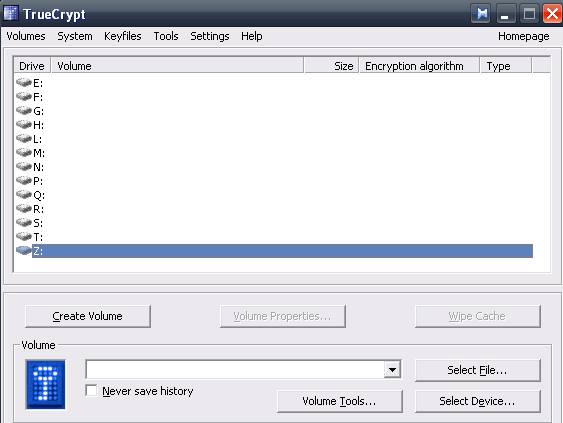563x423 pixels.
Task: Select the T: drive letter row
Action: coord(274,237)
